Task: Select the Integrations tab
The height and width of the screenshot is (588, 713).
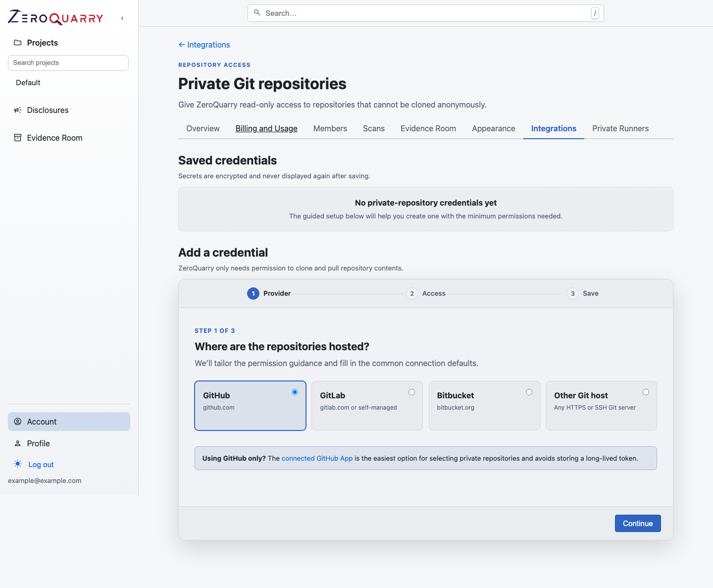Action: tap(554, 128)
